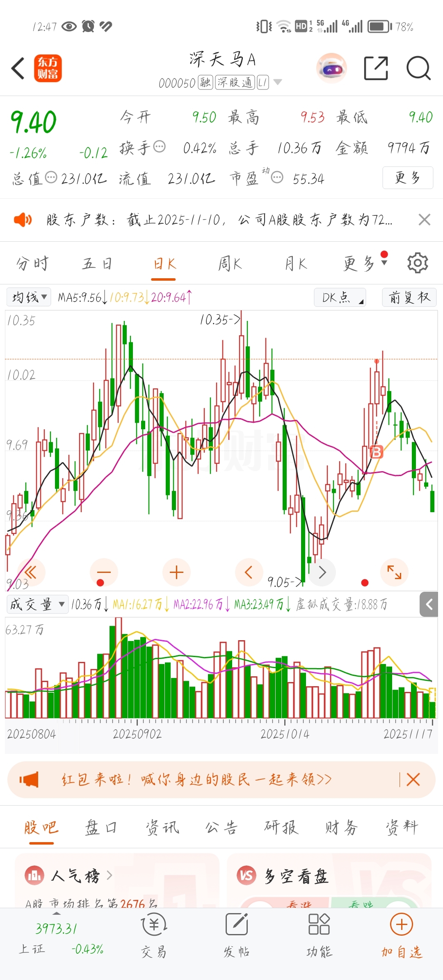Tap the 融 margin tag

205,82
